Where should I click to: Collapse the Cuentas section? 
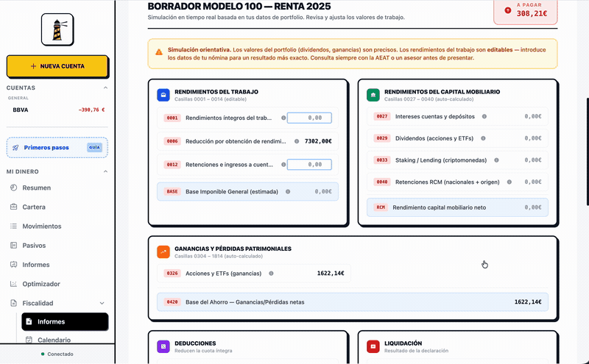pyautogui.click(x=105, y=88)
